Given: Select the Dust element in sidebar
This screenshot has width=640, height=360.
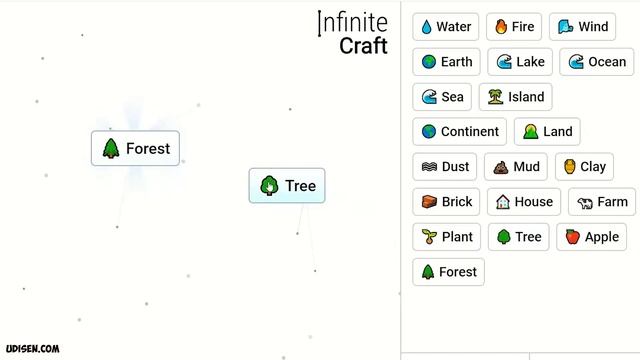Looking at the screenshot, I should 444,167.
